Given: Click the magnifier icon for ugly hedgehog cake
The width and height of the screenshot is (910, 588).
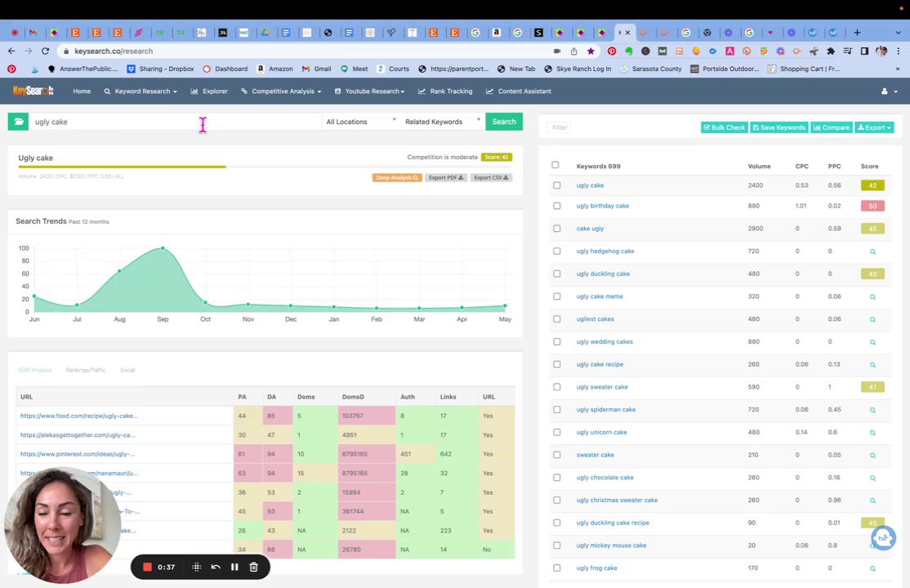Looking at the screenshot, I should (872, 252).
